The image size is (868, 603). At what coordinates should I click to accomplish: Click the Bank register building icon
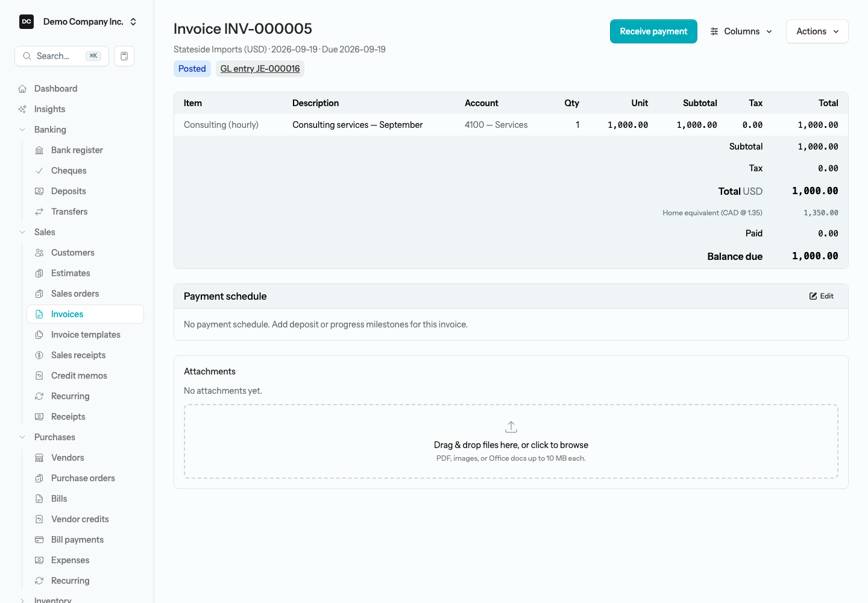[39, 150]
